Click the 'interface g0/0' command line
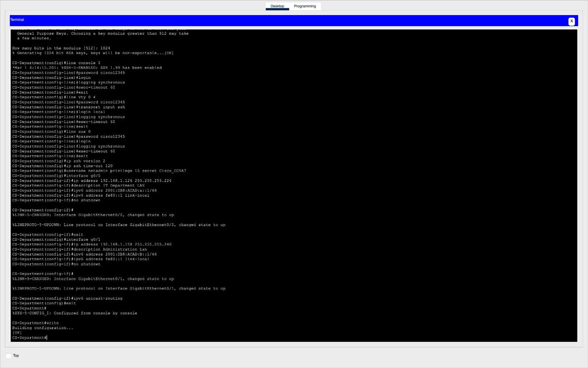Viewport: 588px width, 368px height. click(56, 176)
